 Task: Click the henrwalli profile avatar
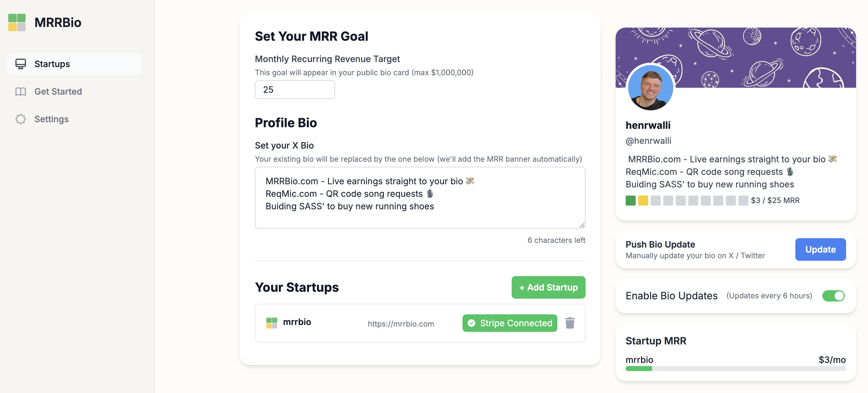tap(650, 87)
